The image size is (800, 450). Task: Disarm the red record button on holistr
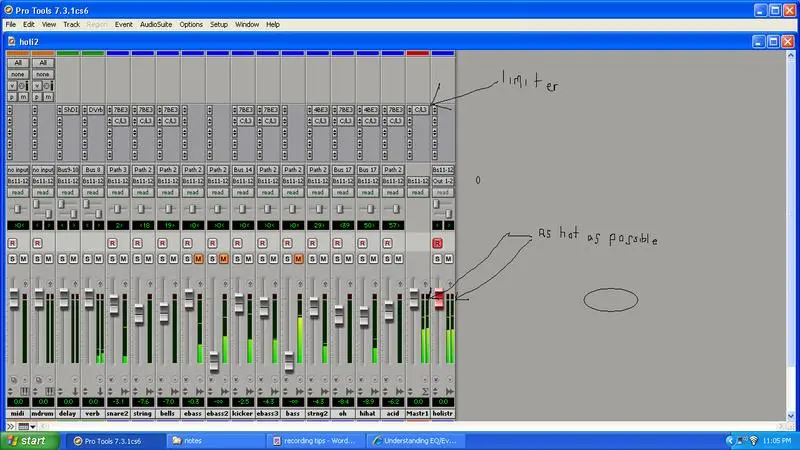coord(437,243)
